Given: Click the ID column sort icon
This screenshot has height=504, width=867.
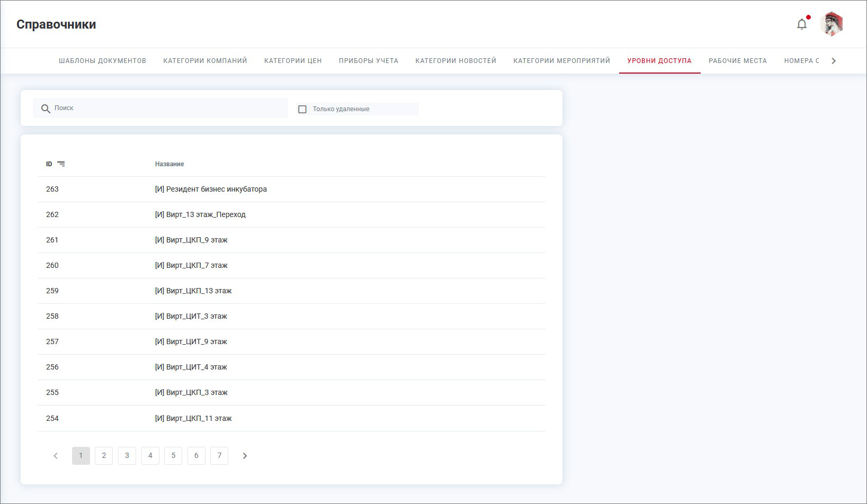Looking at the screenshot, I should (61, 164).
